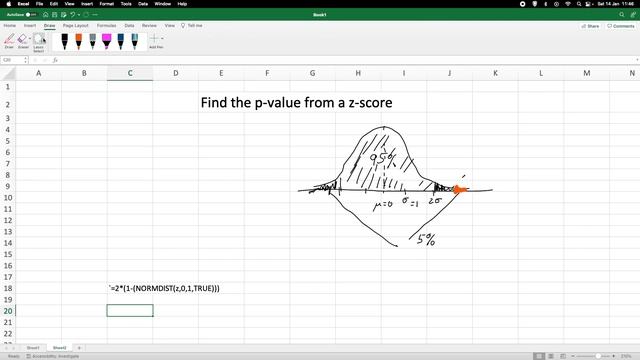Switch to Normal view
The width and height of the screenshot is (640, 360).
pyautogui.click(x=539, y=356)
